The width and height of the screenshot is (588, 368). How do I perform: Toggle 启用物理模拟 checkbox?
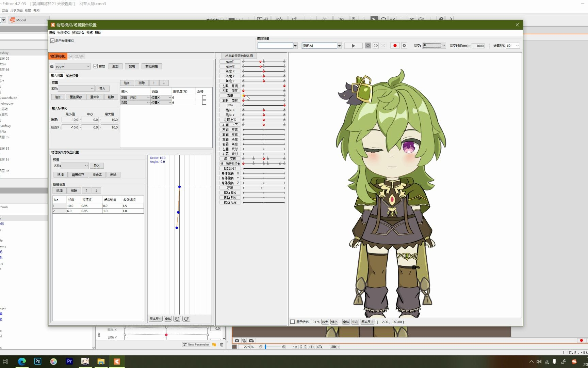52,41
